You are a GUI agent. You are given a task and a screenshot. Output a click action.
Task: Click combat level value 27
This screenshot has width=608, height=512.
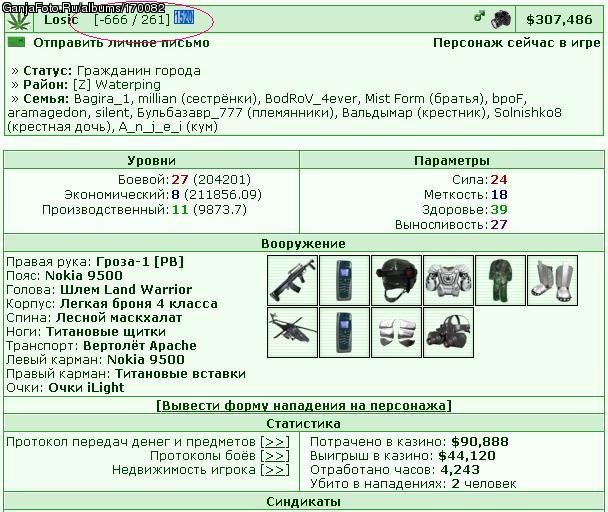pos(180,180)
